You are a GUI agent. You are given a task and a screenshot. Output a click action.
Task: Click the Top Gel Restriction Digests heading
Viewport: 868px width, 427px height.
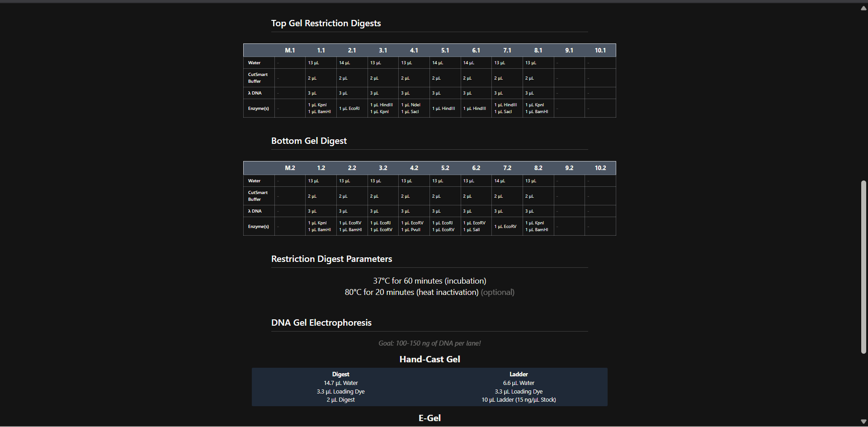click(326, 24)
